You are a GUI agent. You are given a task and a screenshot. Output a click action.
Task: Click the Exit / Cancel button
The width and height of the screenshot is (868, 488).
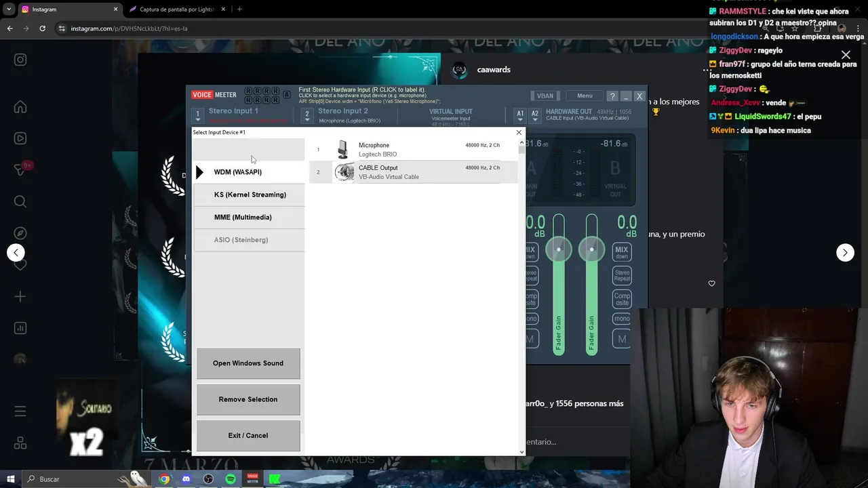(248, 436)
